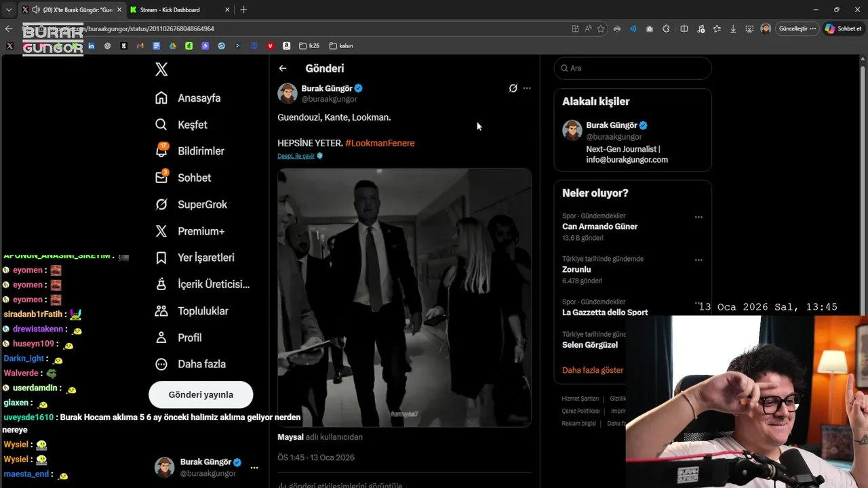Open the Selen Görgüzel trend

pyautogui.click(x=590, y=344)
